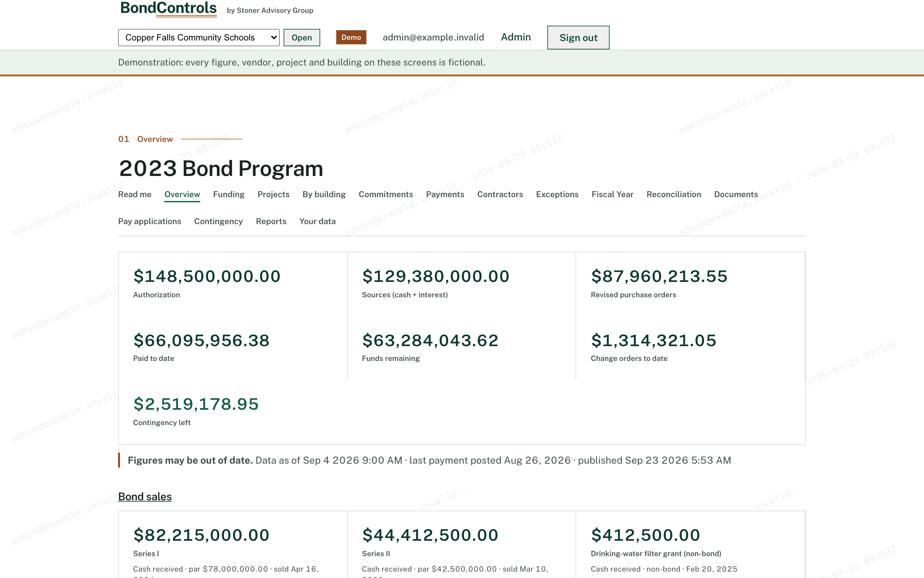Click the $1,314,321.05 Change orders figure

[x=653, y=340]
